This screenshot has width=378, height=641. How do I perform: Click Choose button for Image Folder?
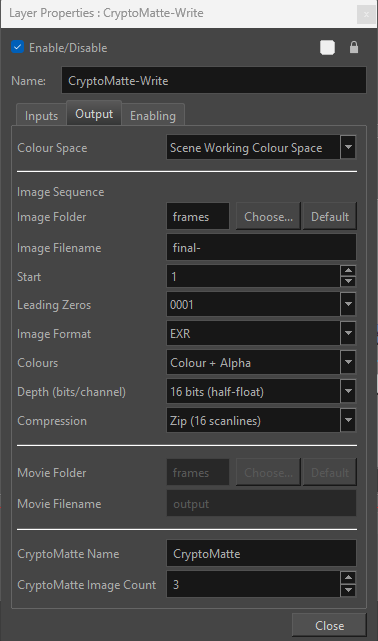268,216
